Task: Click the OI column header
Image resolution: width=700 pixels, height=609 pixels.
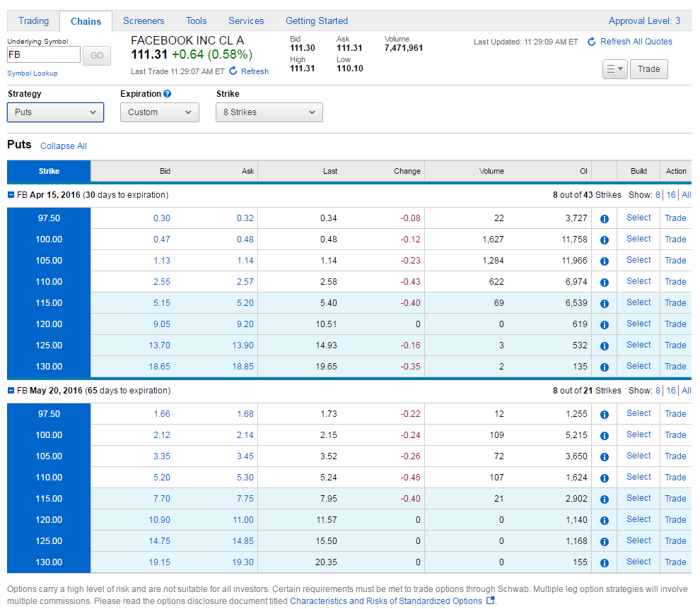Action: [583, 171]
